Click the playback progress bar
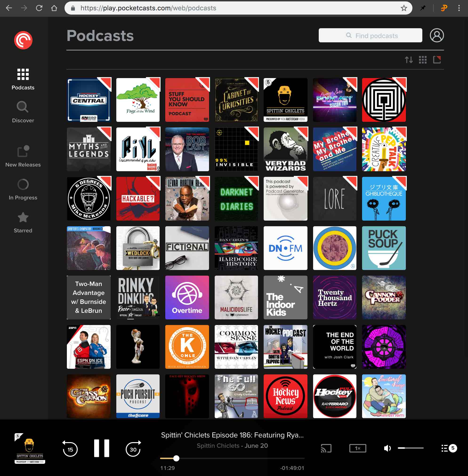This screenshot has width=468, height=476. click(232, 458)
